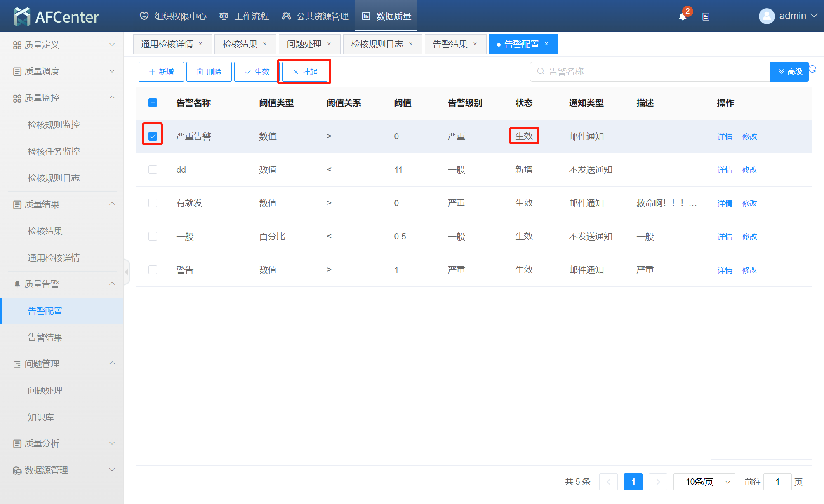Click the sidebar collapse arrow handle
The height and width of the screenshot is (504, 824).
click(127, 272)
